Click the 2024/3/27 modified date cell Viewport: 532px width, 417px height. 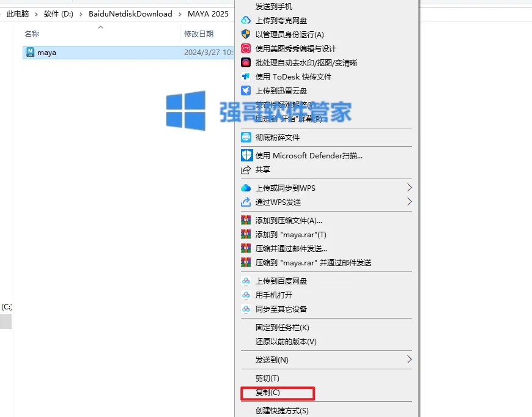click(x=209, y=53)
